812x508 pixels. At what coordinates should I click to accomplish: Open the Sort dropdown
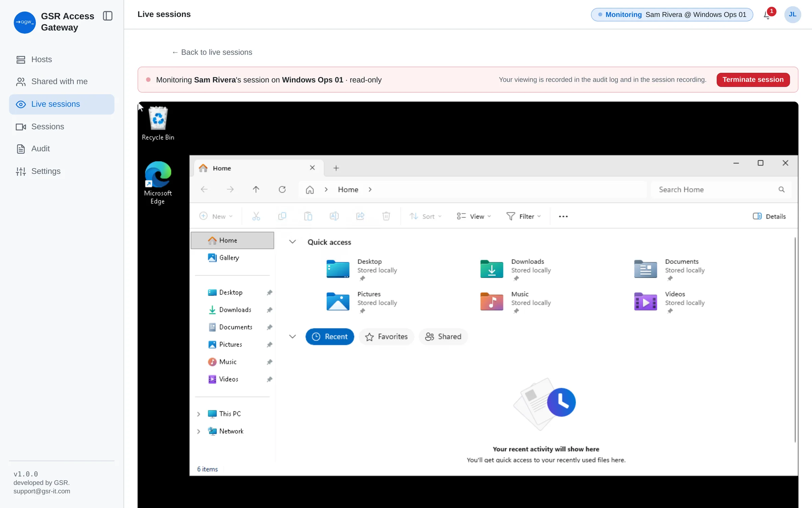pos(425,216)
